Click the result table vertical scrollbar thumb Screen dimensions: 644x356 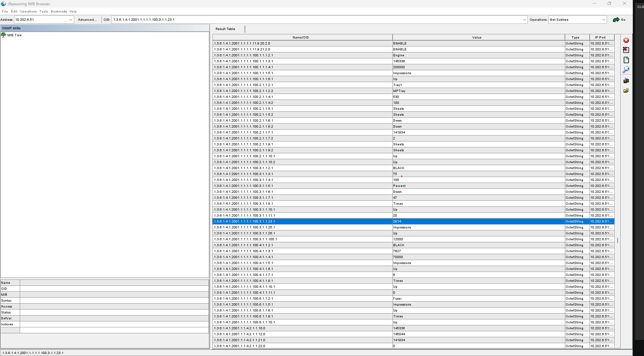[x=617, y=240]
